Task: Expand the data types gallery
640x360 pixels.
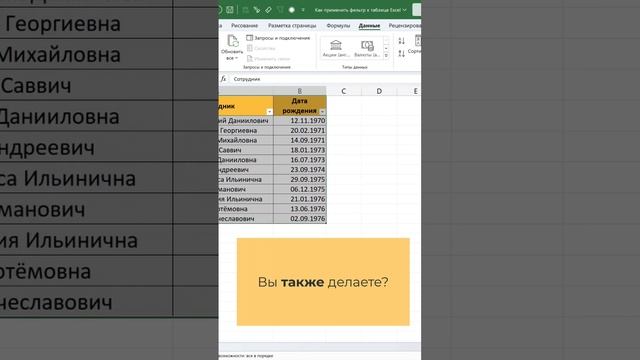Action: pos(386,55)
